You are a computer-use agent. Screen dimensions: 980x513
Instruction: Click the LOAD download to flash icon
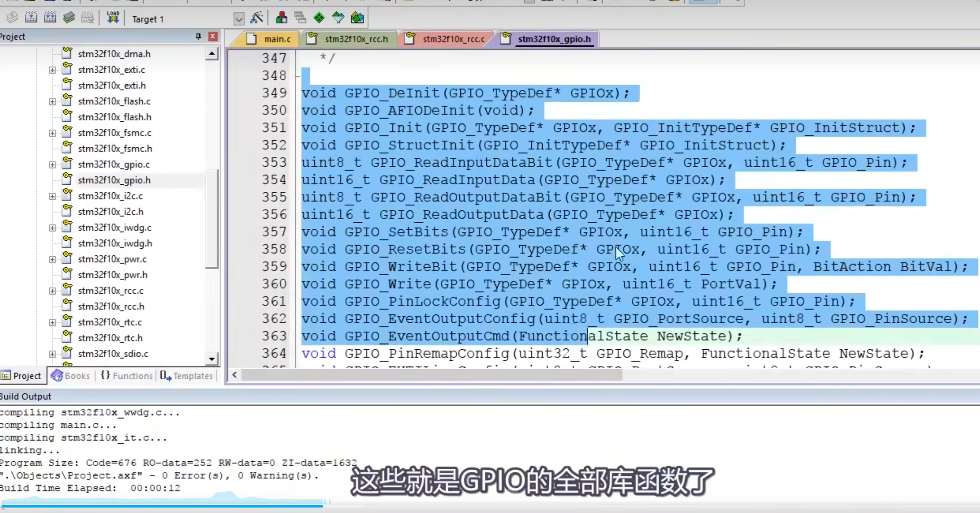coord(113,18)
